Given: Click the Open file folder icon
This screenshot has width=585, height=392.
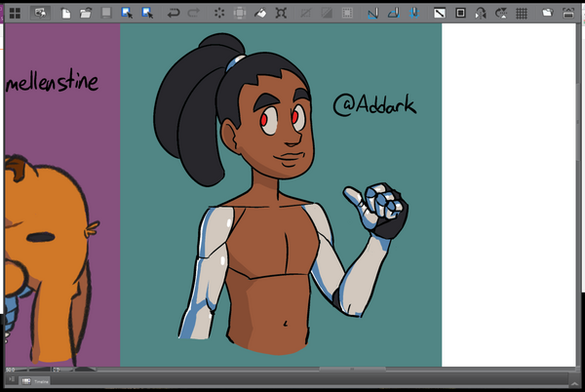Looking at the screenshot, I should click(85, 14).
